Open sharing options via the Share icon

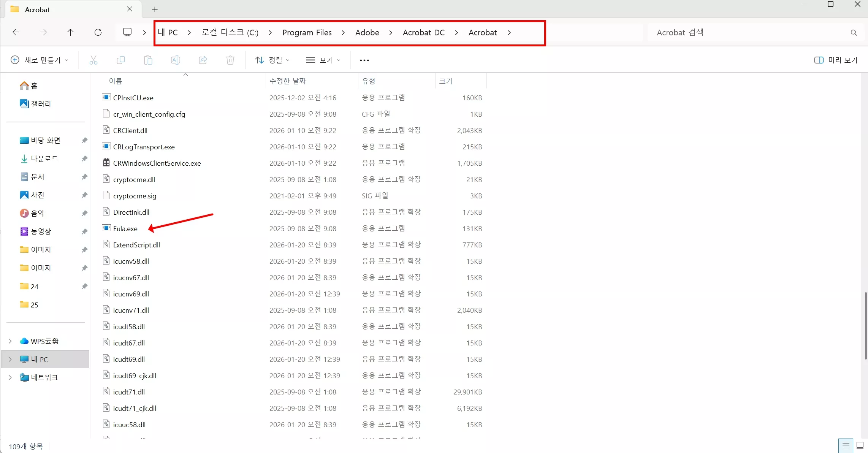203,60
